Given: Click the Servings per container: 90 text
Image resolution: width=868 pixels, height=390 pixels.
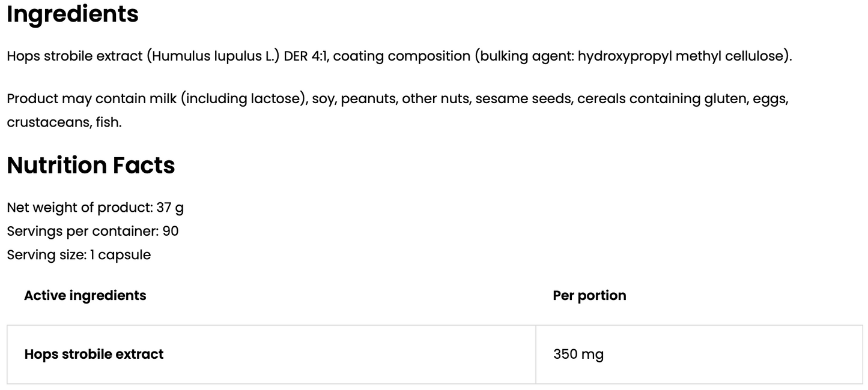Looking at the screenshot, I should (x=93, y=231).
